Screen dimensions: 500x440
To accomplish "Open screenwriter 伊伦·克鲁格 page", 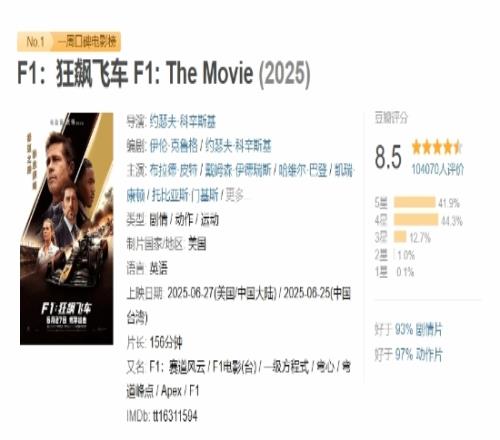I will pos(173,146).
